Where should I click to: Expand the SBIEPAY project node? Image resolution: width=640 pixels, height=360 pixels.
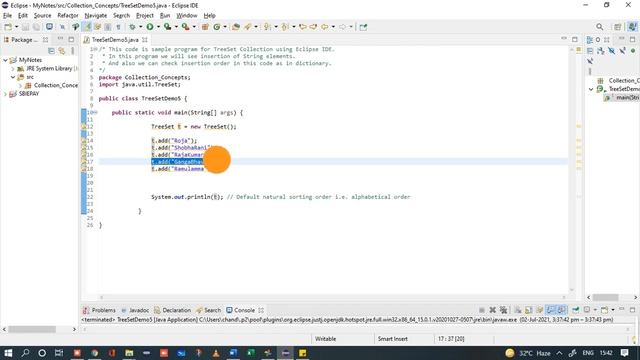(5, 94)
